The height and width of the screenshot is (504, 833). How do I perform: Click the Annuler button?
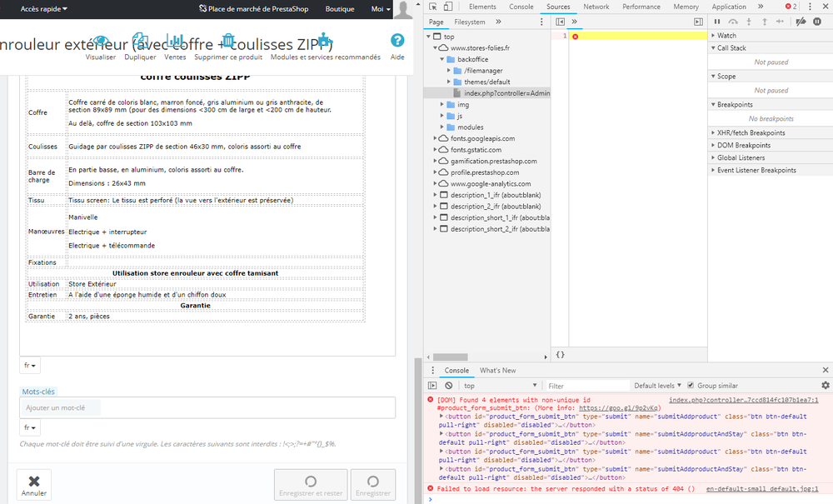34,484
